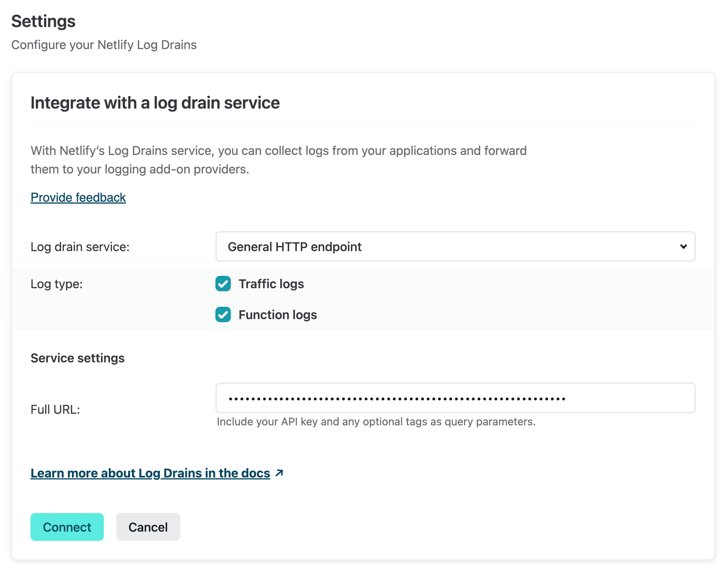The height and width of the screenshot is (571, 728).
Task: Uncheck the Traffic logs checkbox
Action: coord(223,284)
